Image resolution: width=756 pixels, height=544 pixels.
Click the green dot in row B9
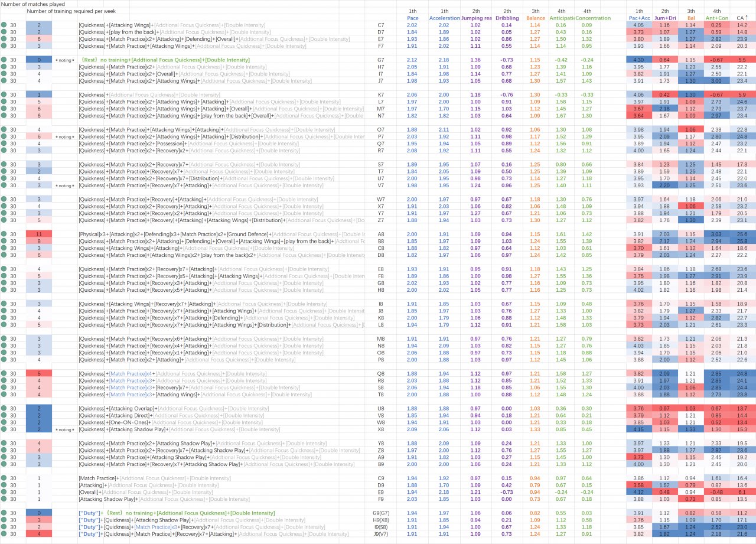tap(4, 464)
